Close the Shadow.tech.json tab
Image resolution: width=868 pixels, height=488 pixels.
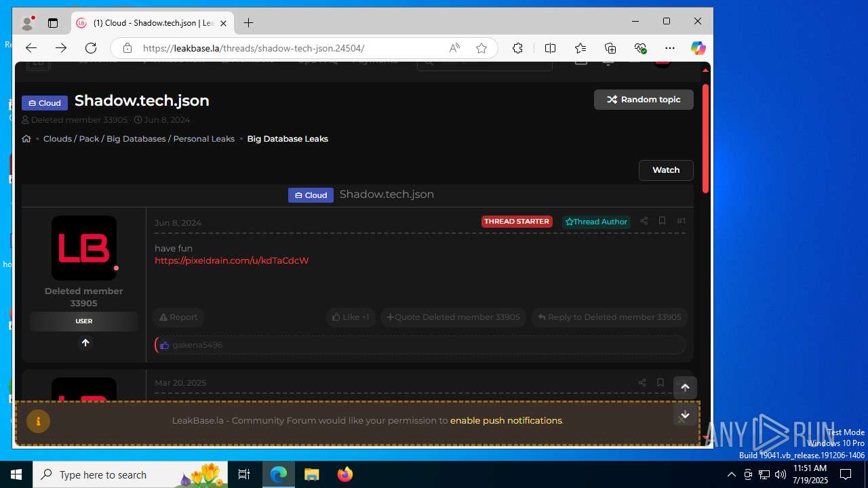pyautogui.click(x=223, y=23)
